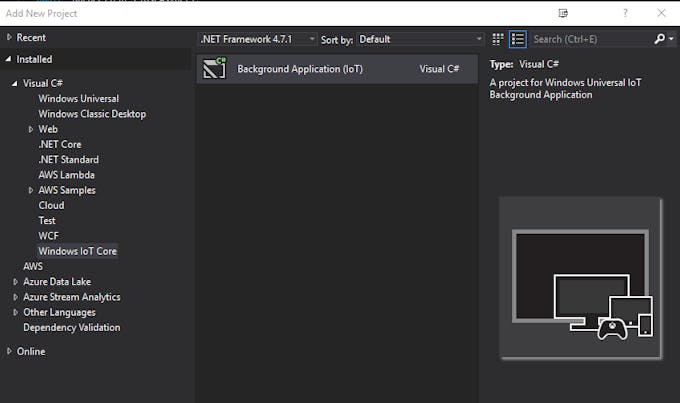Open the .NET Framework 4.7.1 dropdown

click(x=257, y=39)
